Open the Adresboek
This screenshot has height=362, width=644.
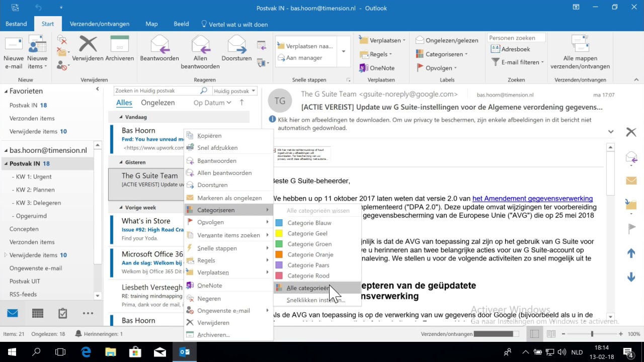click(x=511, y=49)
